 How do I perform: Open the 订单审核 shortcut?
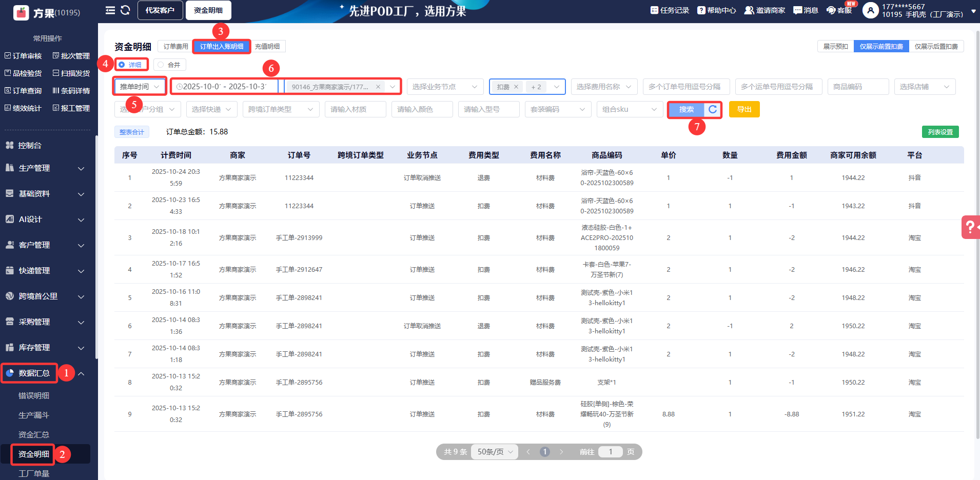tap(23, 56)
